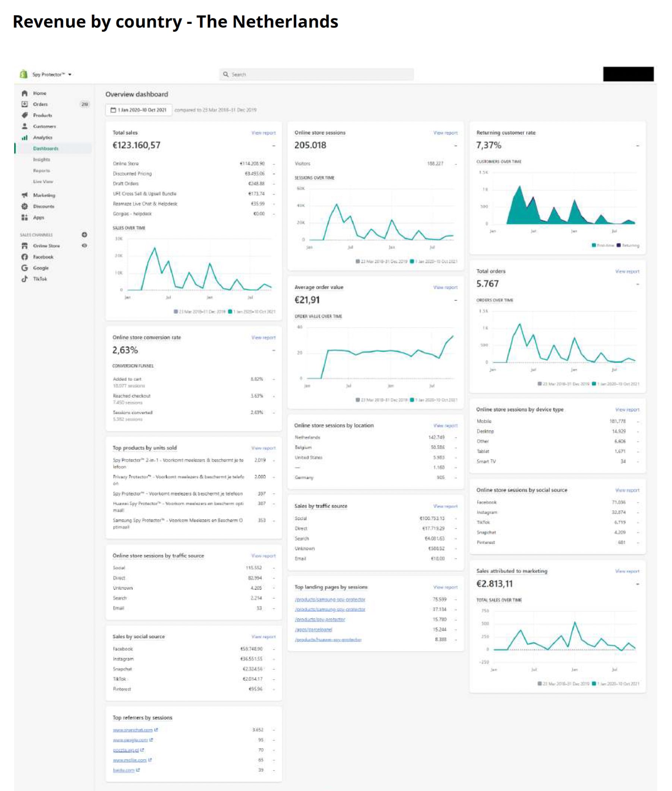672x791 pixels.
Task: Click the Products tag icon
Action: (x=25, y=115)
